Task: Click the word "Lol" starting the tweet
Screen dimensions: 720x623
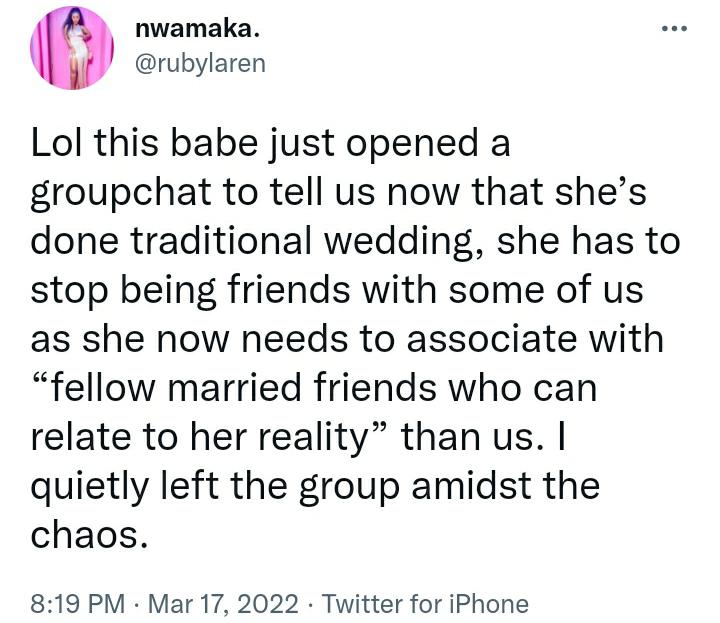Action: pos(58,143)
